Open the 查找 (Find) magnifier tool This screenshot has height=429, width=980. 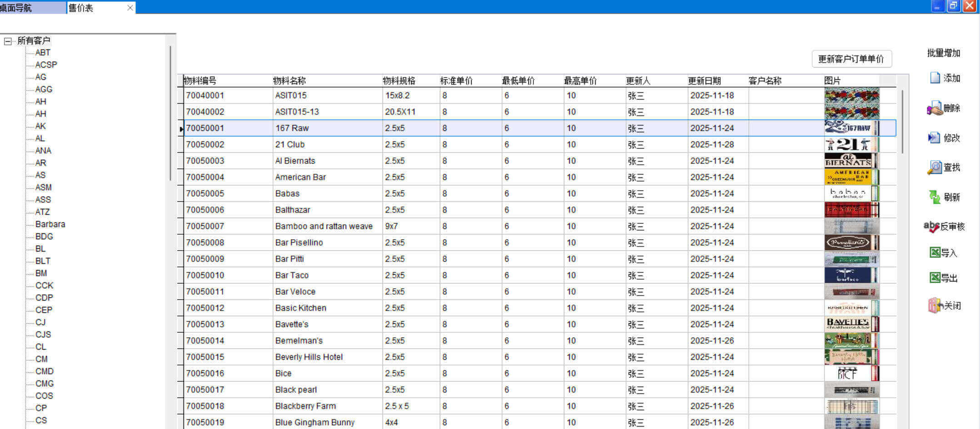pyautogui.click(x=934, y=168)
